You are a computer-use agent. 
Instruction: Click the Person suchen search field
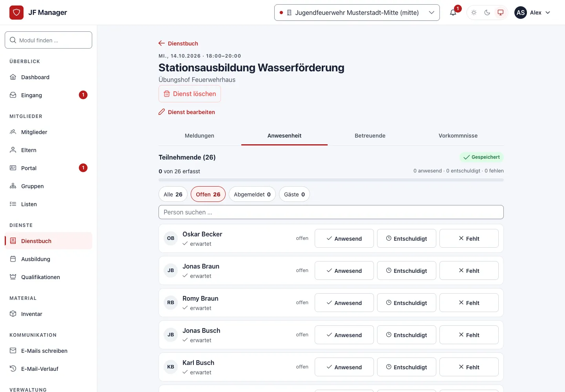[x=331, y=212]
